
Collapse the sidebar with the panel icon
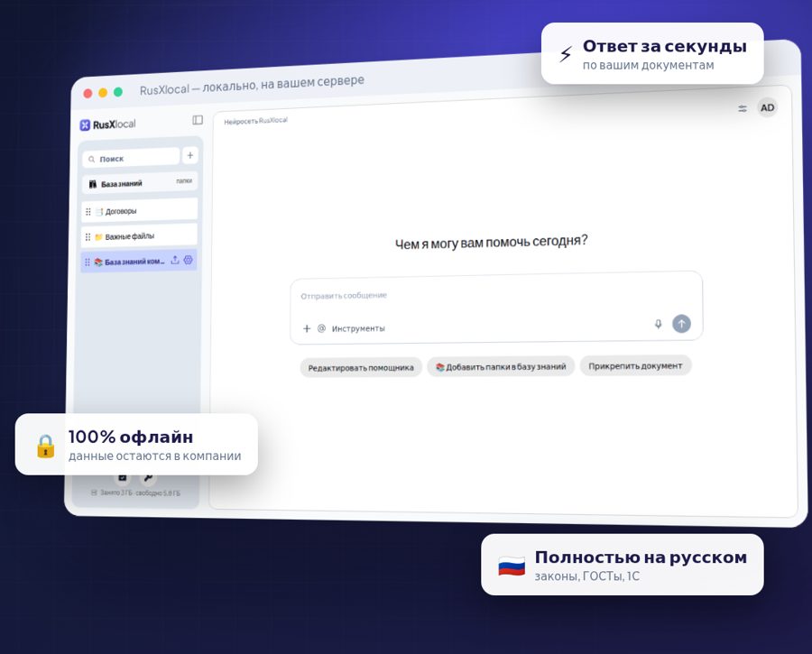click(x=198, y=120)
